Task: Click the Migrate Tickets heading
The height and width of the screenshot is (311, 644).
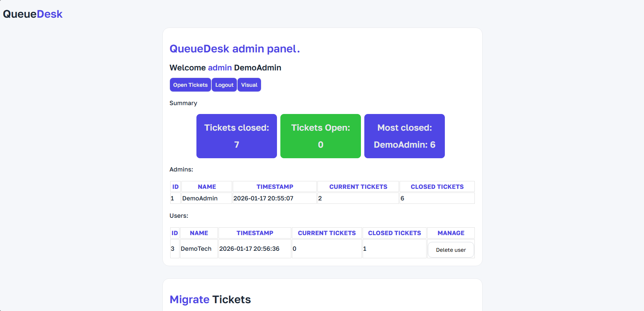Action: pyautogui.click(x=210, y=299)
